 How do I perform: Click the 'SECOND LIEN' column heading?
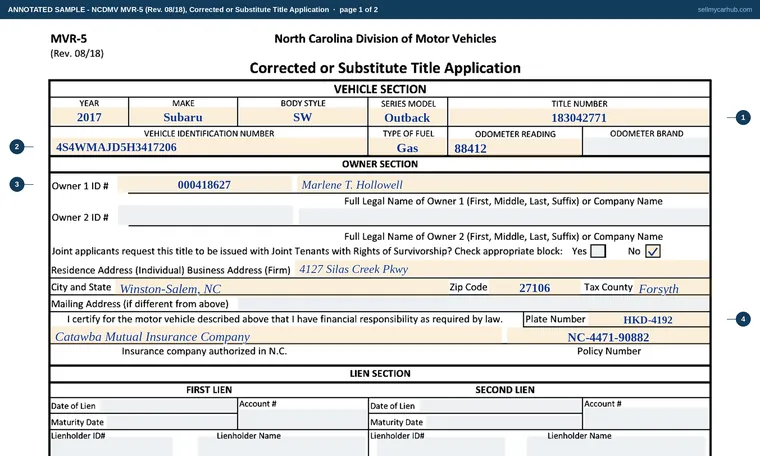[x=505, y=390]
